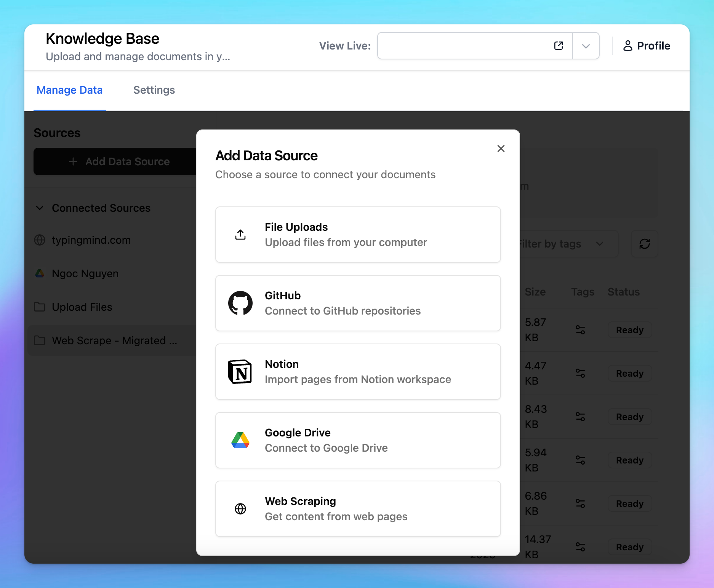
Task: Open the Profile menu
Action: click(x=647, y=46)
